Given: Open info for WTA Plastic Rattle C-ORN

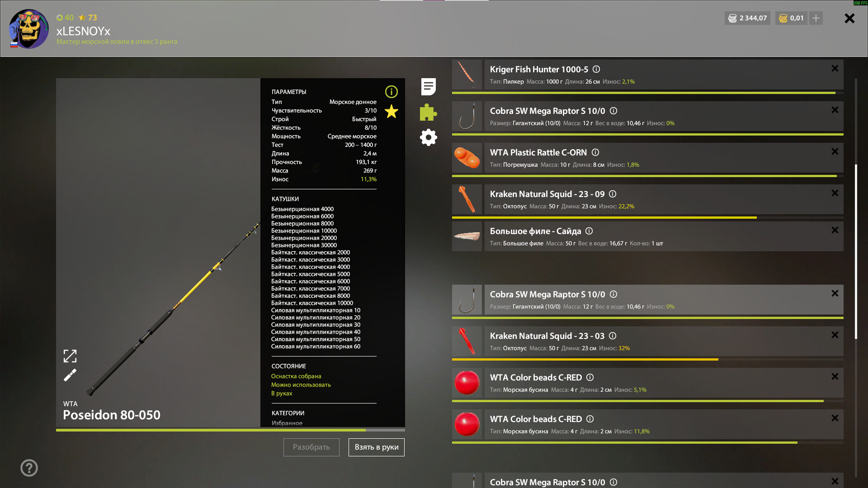Looking at the screenshot, I should pyautogui.click(x=595, y=152).
